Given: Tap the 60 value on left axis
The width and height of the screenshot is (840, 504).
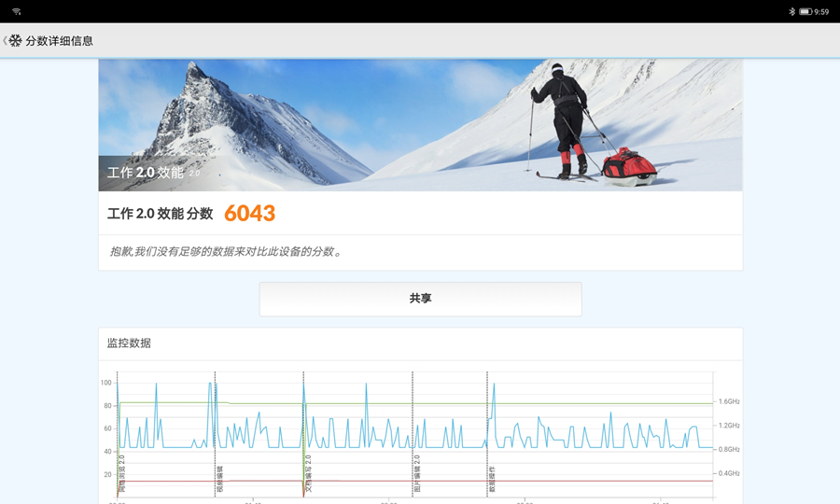Looking at the screenshot, I should click(107, 428).
